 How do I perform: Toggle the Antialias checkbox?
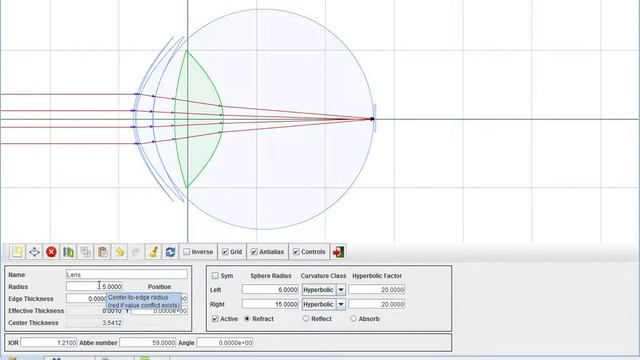click(x=254, y=252)
